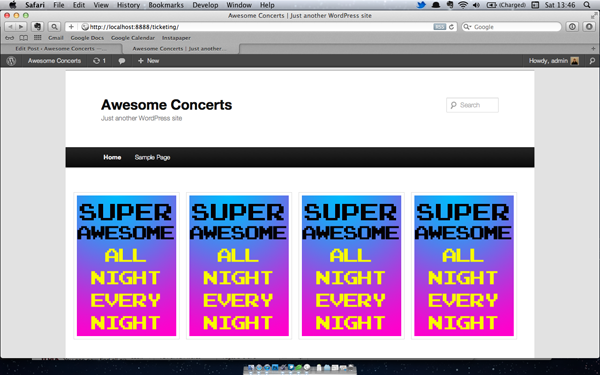The image size is (600, 375).
Task: Go back with the back arrow button
Action: tap(10, 27)
